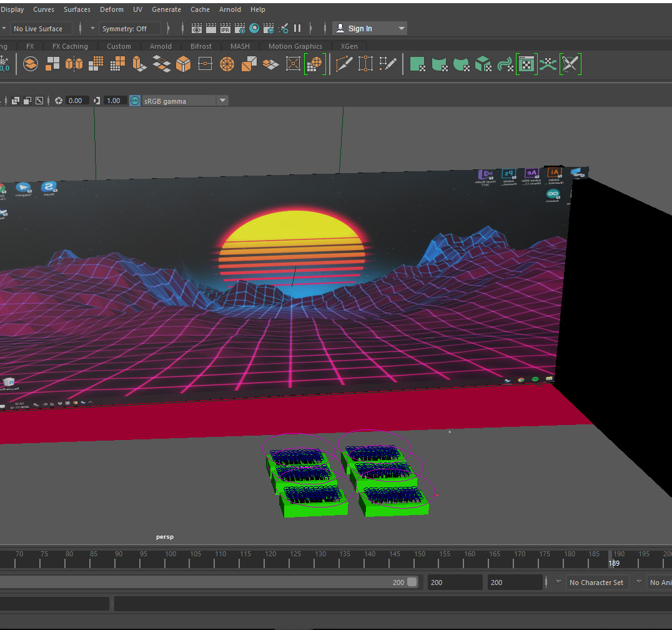
Task: Click the circled stacked layers shelf icon
Action: coord(31,64)
